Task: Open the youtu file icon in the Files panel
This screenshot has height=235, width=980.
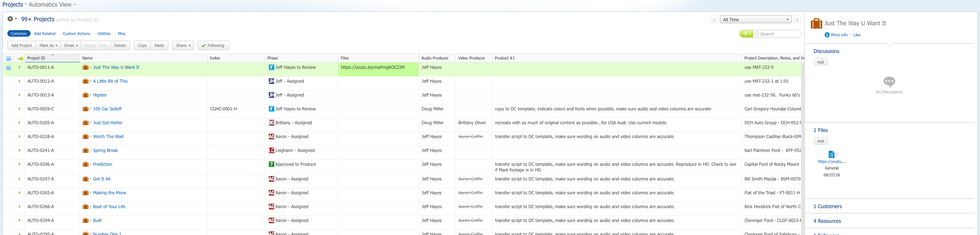Action: point(831,154)
